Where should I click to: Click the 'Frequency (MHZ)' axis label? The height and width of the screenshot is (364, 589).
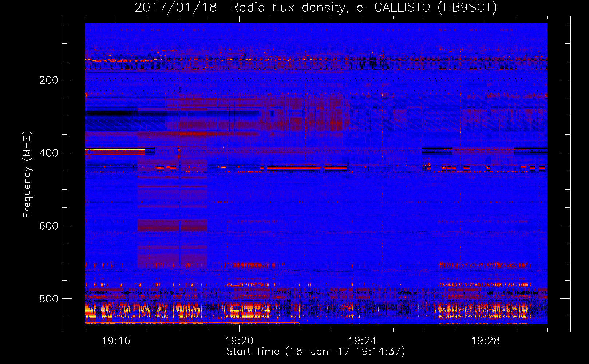(x=27, y=175)
